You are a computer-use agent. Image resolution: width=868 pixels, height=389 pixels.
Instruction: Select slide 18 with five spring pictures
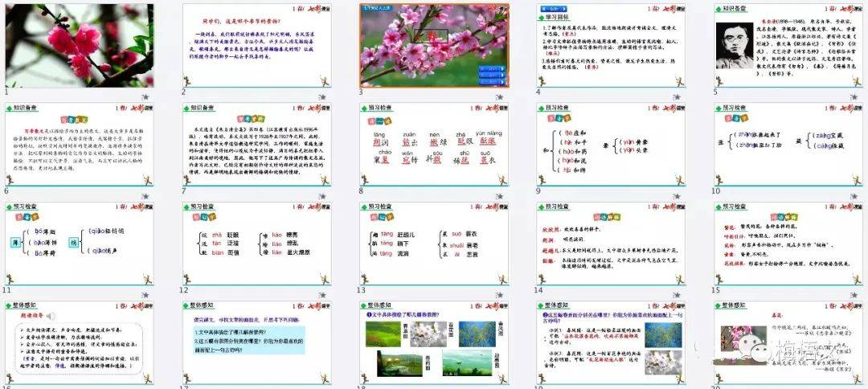coord(434,343)
